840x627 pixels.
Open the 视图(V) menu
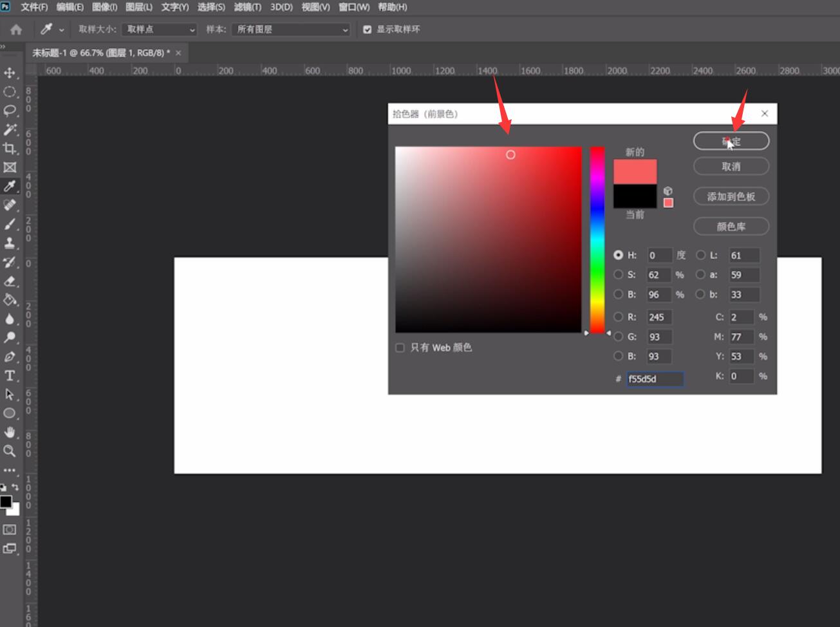pos(315,7)
